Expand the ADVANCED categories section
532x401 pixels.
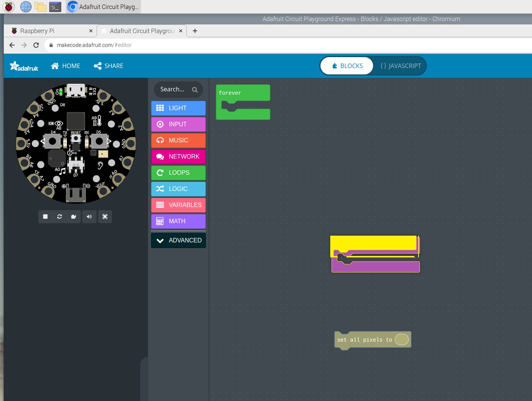[x=178, y=240]
